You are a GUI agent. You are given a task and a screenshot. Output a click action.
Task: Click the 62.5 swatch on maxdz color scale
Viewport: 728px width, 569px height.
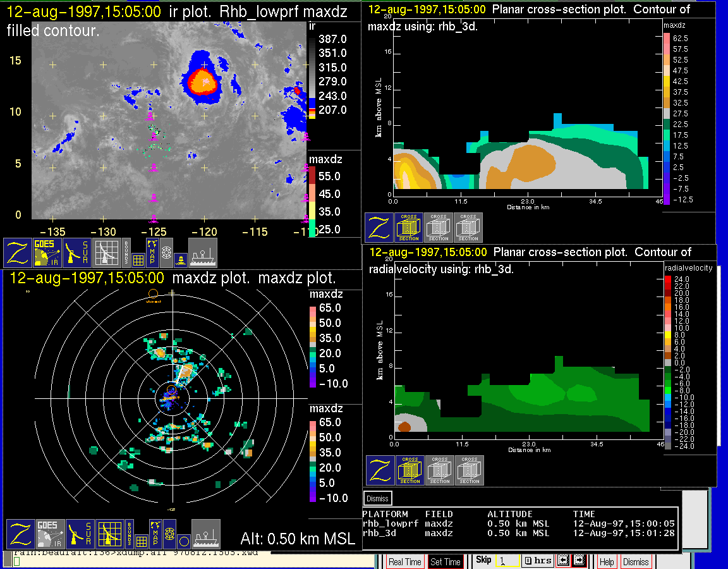click(x=666, y=39)
